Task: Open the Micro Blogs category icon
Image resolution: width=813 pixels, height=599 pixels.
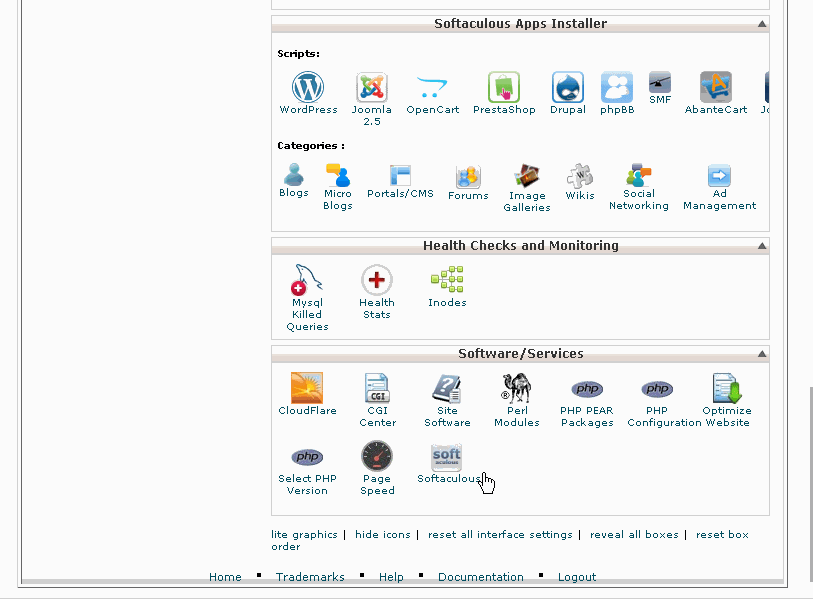Action: coord(338,175)
